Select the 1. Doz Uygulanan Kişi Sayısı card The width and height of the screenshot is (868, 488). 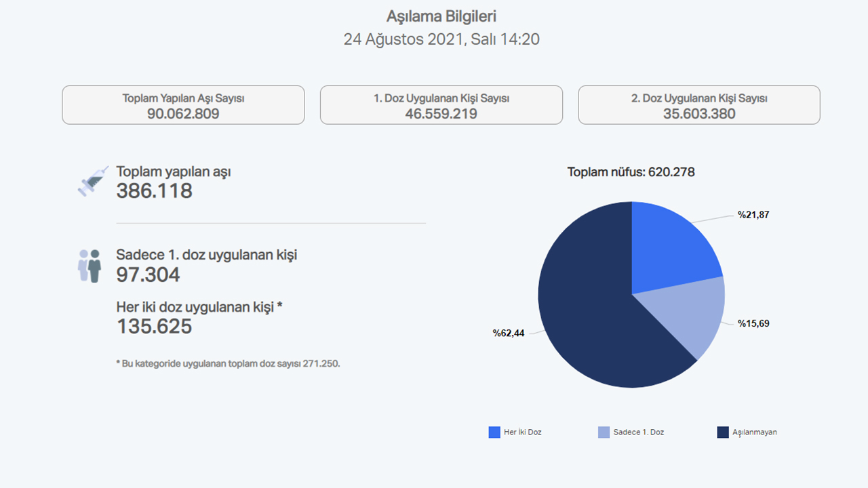(x=441, y=105)
